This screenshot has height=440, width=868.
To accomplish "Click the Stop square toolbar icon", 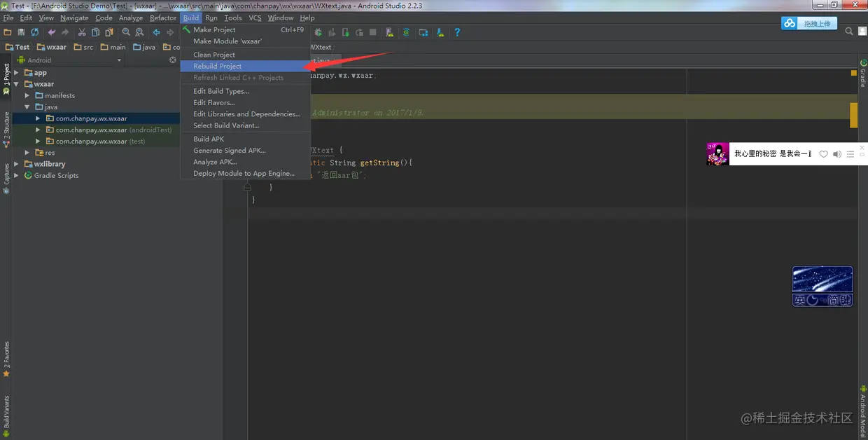I will pyautogui.click(x=373, y=32).
